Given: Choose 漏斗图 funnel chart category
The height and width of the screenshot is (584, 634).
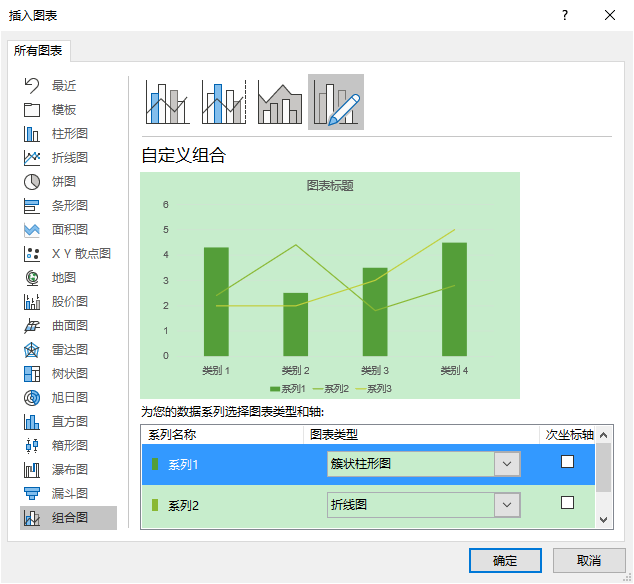Looking at the screenshot, I should coord(69,494).
